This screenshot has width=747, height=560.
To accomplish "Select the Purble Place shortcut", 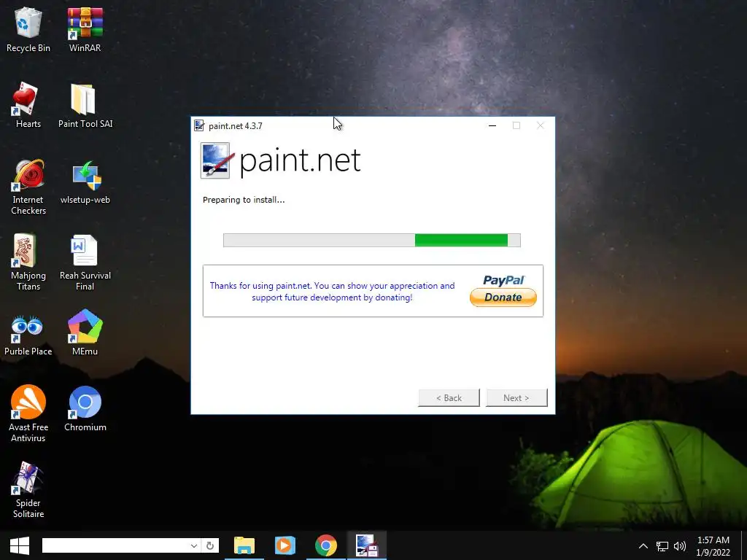I will point(28,333).
